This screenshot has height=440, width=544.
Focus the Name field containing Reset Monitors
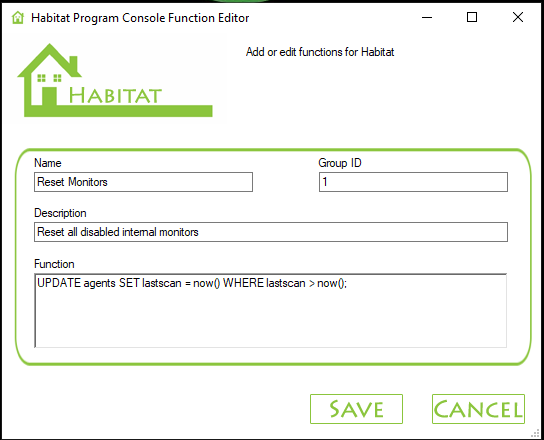143,182
